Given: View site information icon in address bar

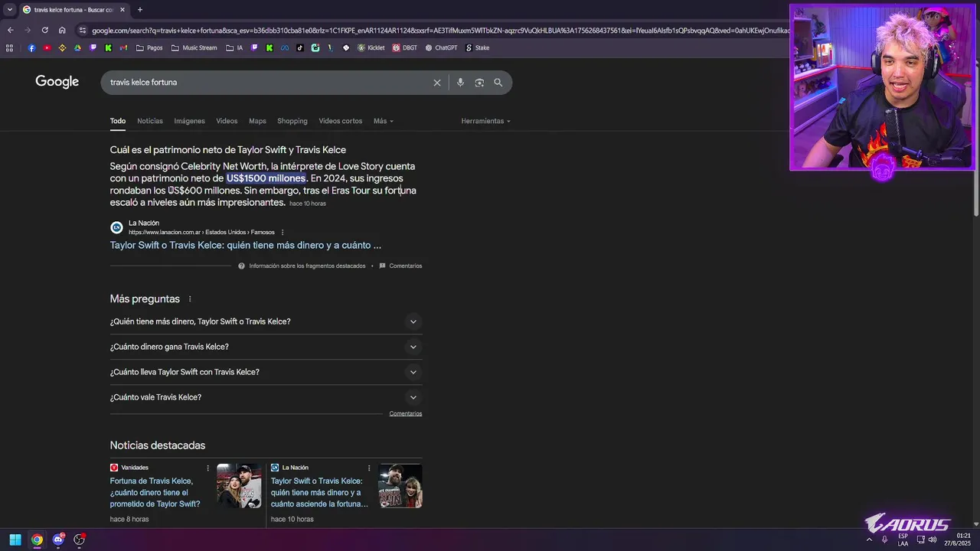Looking at the screenshot, I should tap(83, 30).
